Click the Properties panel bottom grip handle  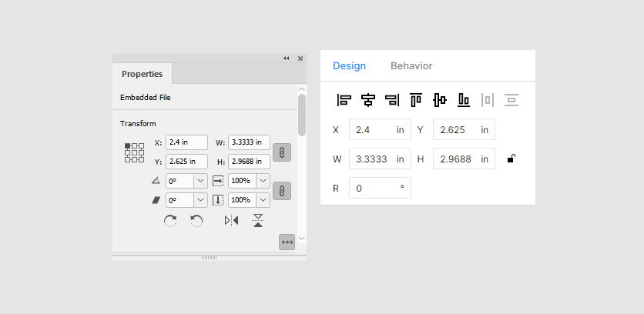coord(209,258)
